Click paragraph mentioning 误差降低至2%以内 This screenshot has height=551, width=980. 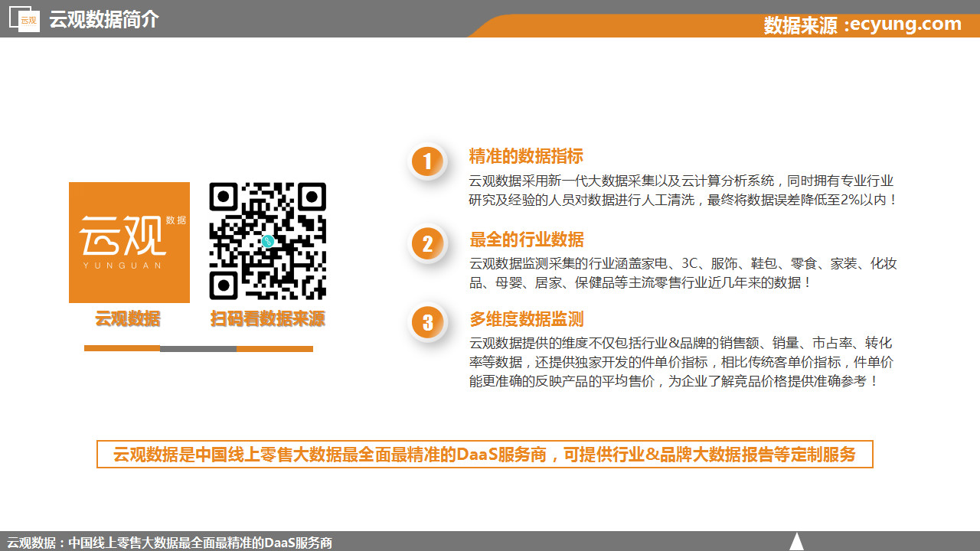click(x=683, y=191)
